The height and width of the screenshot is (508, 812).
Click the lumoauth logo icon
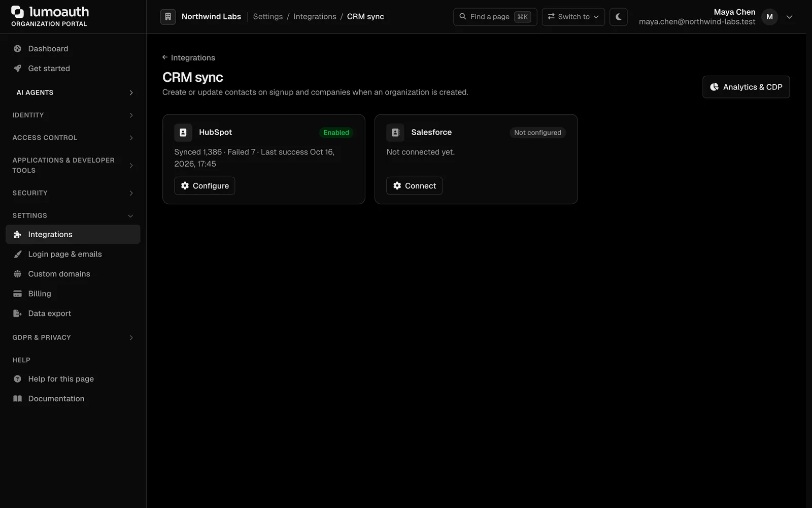pos(18,12)
